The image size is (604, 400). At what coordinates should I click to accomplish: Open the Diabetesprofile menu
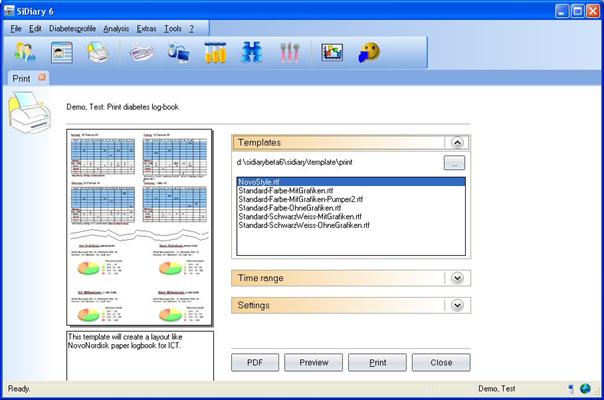[x=72, y=28]
